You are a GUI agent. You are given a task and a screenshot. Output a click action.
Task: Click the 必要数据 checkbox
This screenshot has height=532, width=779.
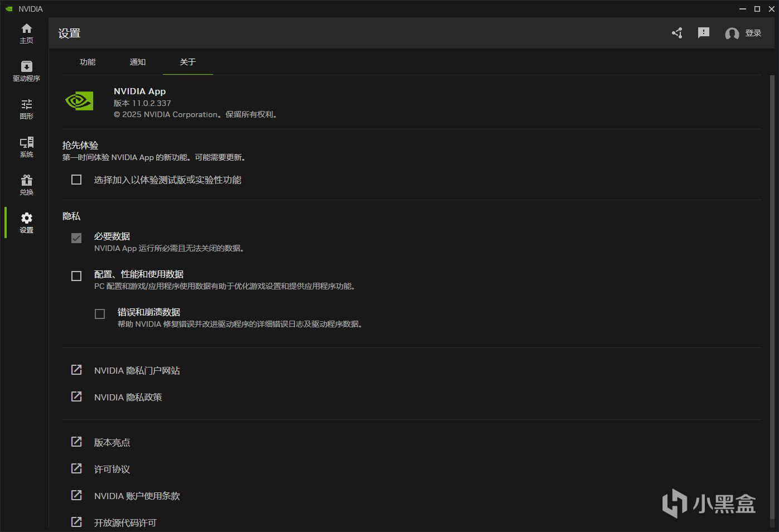click(x=76, y=238)
